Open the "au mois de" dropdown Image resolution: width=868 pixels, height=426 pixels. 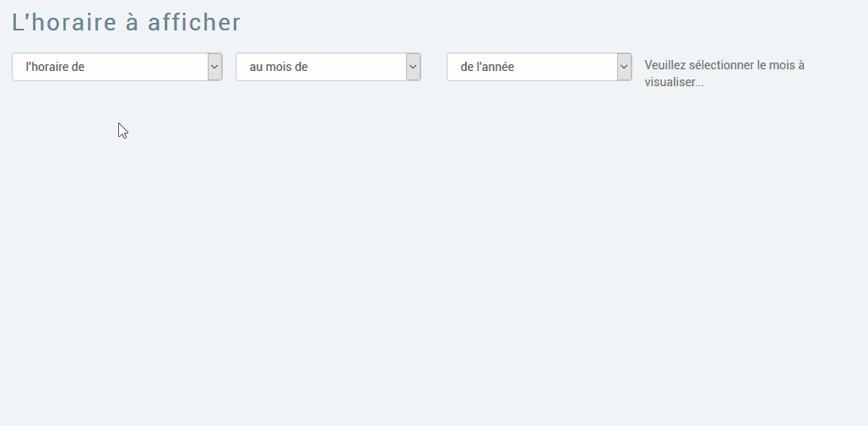click(x=328, y=67)
